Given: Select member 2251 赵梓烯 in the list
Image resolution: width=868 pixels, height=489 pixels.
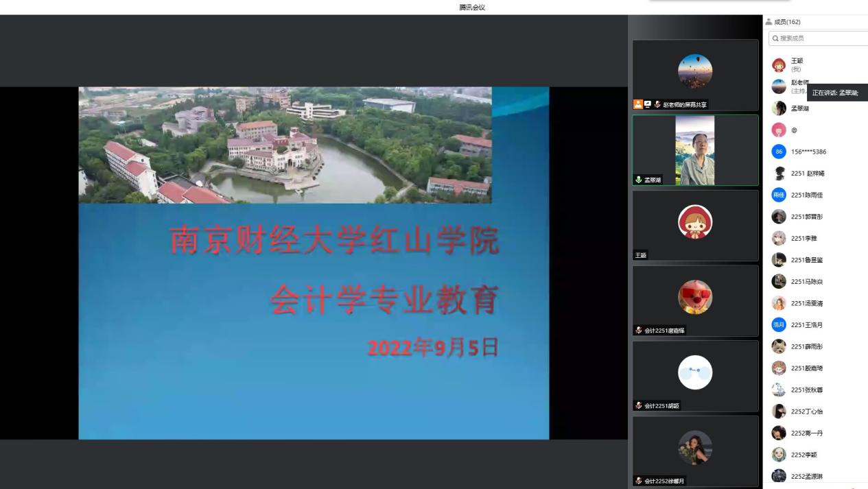Looking at the screenshot, I should click(807, 174).
